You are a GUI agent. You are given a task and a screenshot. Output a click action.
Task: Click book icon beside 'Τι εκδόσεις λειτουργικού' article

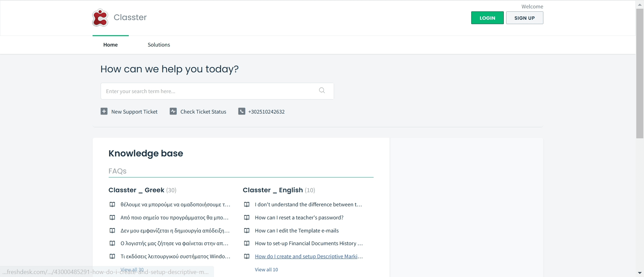[x=112, y=256]
